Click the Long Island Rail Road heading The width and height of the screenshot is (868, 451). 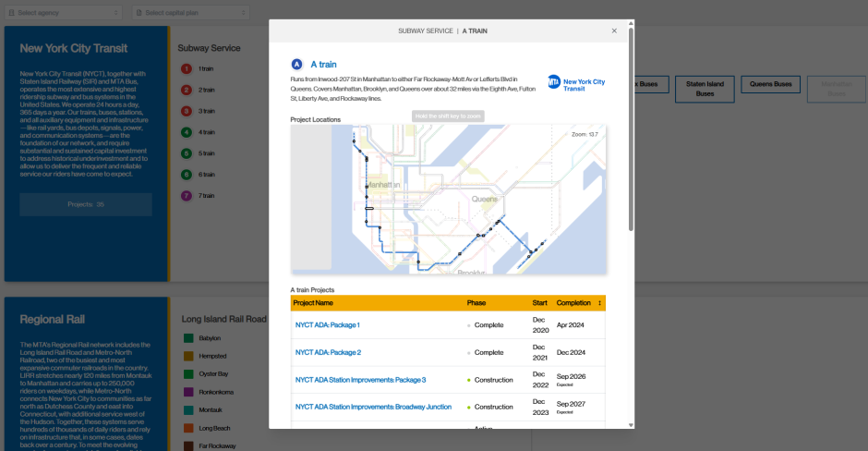[224, 319]
